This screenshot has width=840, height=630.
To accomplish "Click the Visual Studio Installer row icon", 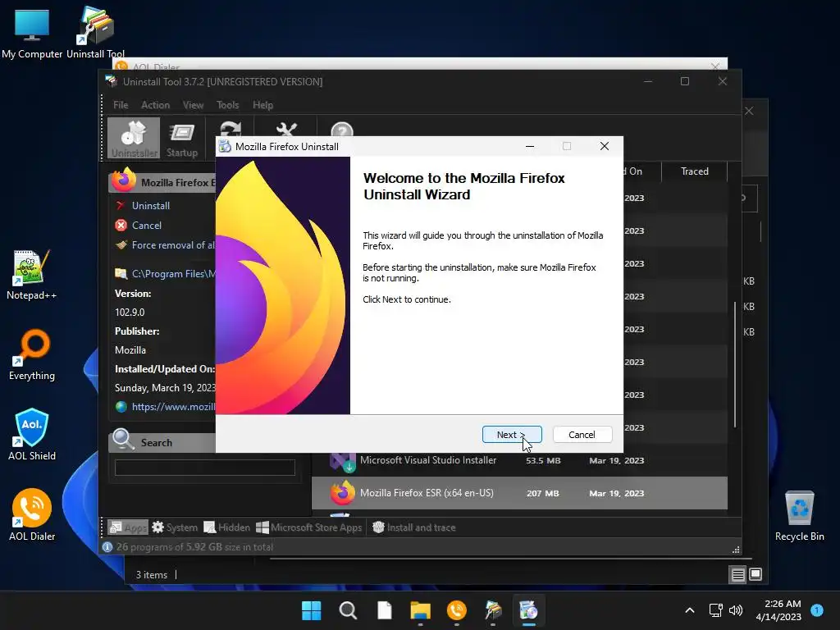I will point(342,461).
